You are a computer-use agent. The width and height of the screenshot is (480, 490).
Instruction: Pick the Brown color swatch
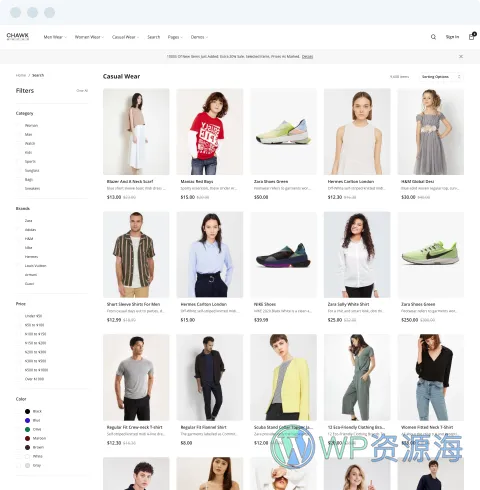pyautogui.click(x=27, y=447)
